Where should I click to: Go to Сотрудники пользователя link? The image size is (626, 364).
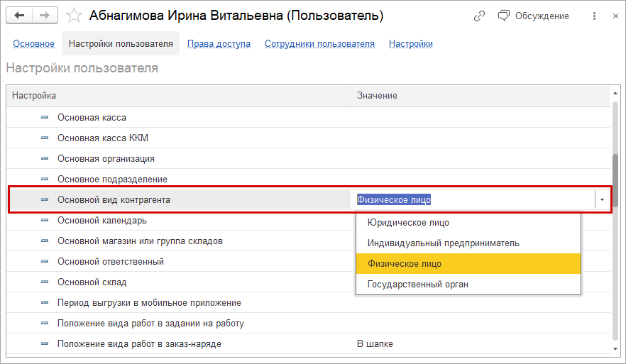pyautogui.click(x=319, y=44)
